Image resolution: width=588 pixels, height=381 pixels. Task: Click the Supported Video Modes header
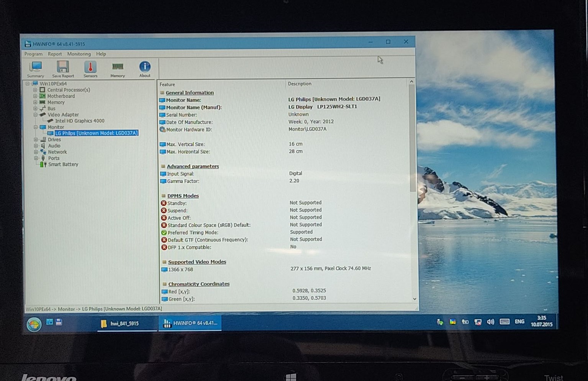(x=197, y=262)
